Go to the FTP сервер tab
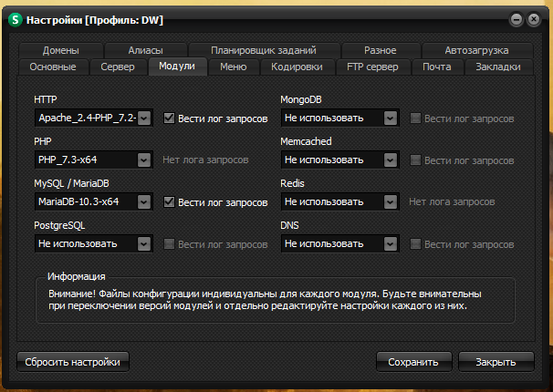Image resolution: width=553 pixels, height=392 pixels. pyautogui.click(x=374, y=67)
